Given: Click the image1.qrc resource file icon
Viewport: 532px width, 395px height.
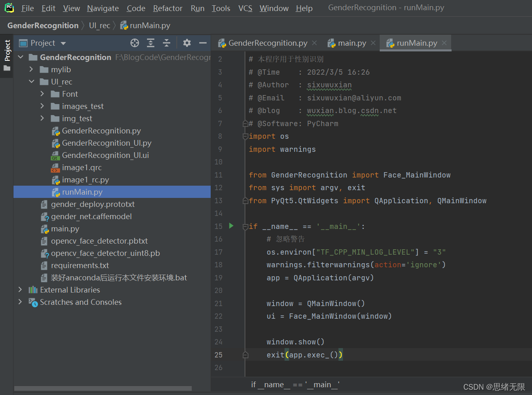Looking at the screenshot, I should (56, 168).
